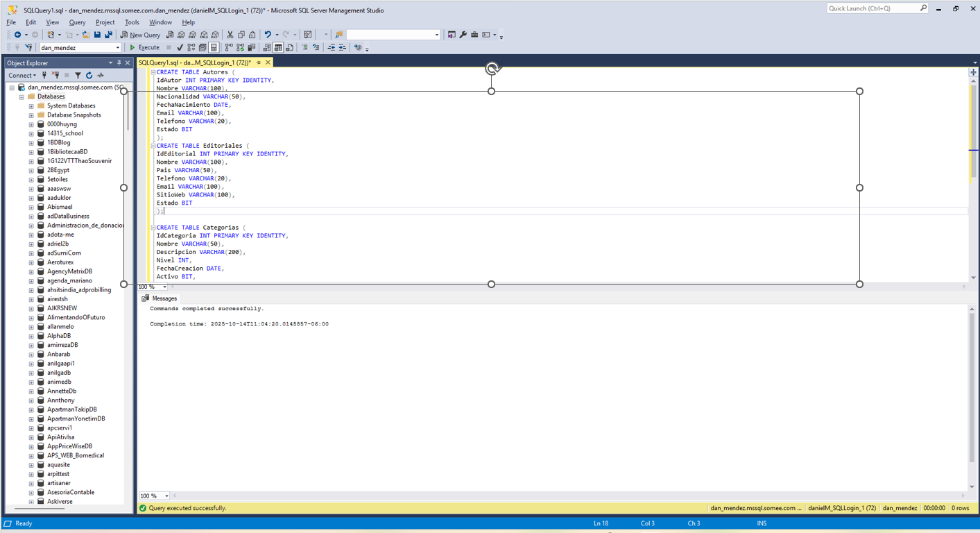Open the dan_mendez database dropdown

117,48
